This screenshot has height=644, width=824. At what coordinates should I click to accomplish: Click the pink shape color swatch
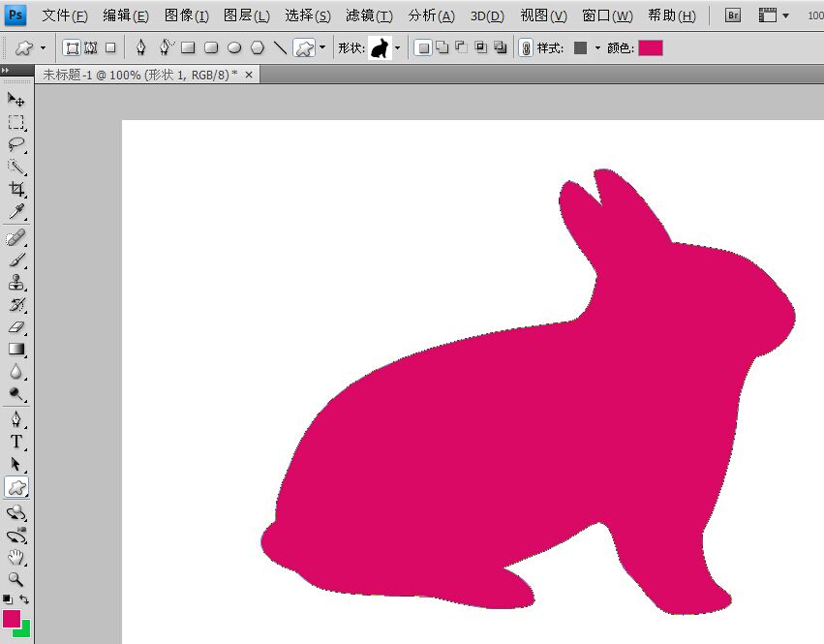tap(650, 47)
